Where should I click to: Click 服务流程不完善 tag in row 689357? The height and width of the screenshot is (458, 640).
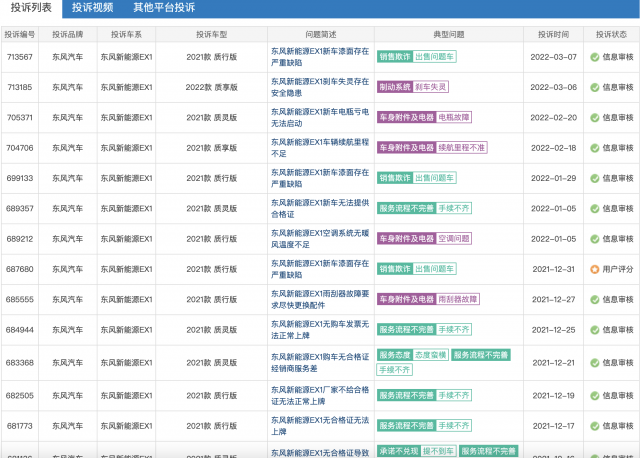point(407,209)
